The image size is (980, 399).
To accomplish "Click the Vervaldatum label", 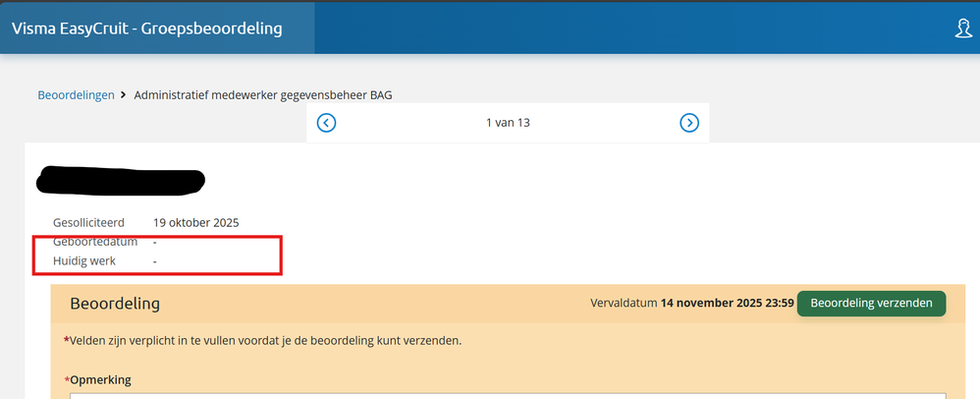I will click(624, 304).
